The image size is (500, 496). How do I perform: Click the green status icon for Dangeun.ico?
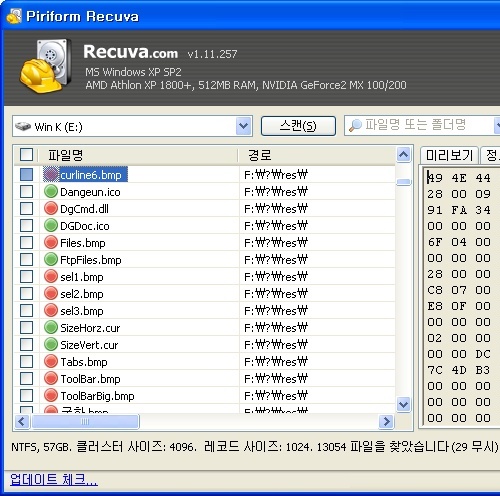(51, 192)
